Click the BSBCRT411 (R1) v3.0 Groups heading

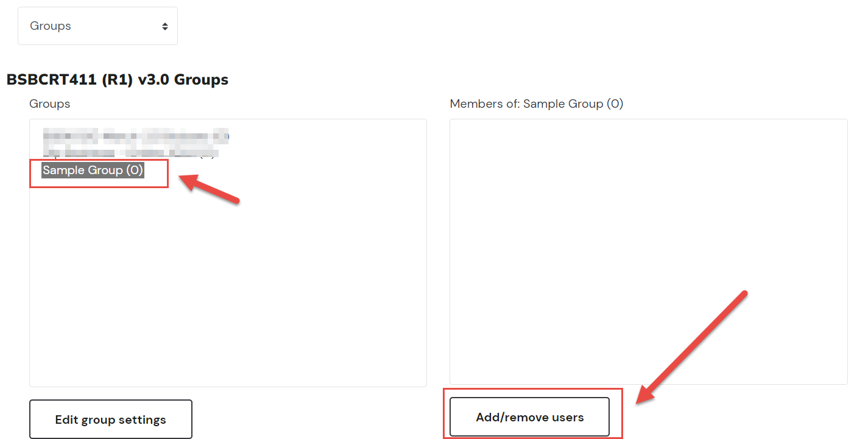[118, 79]
